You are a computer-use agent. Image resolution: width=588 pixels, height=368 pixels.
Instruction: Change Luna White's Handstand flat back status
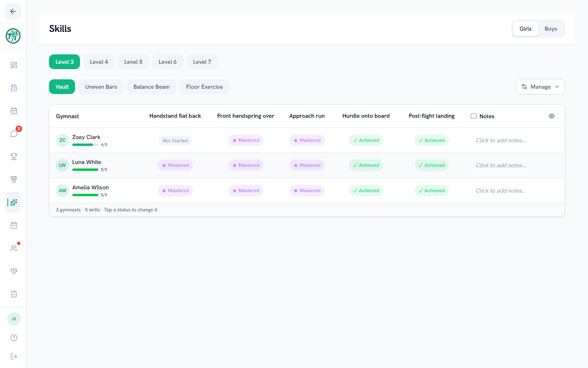(175, 165)
